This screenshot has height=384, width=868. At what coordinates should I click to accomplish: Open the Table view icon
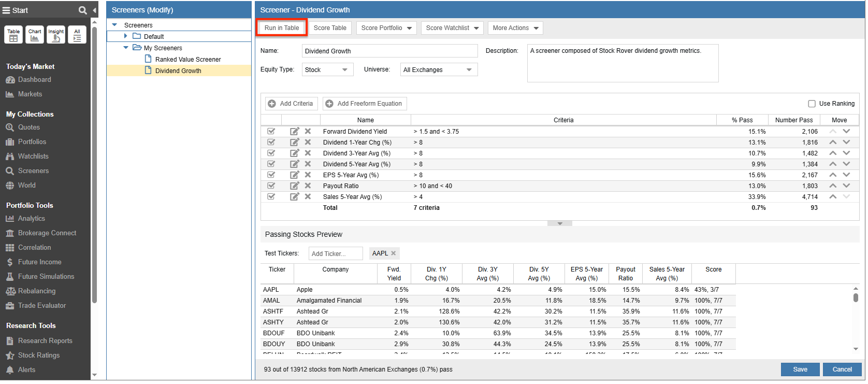(13, 35)
